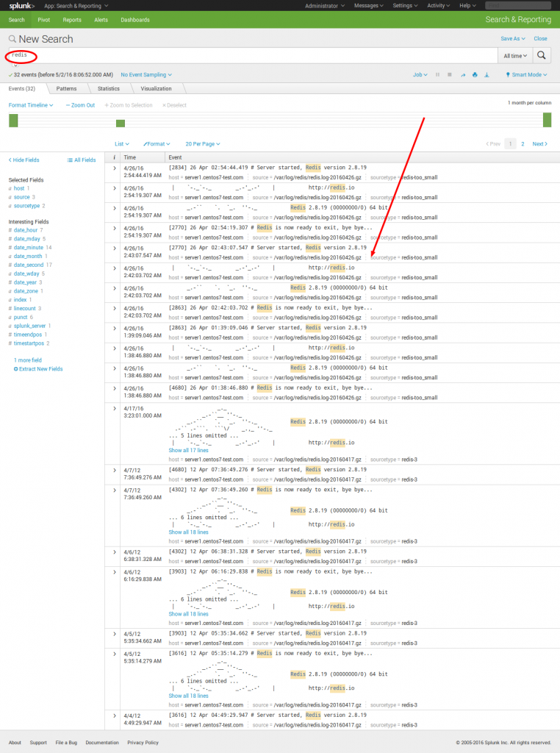The width and height of the screenshot is (560, 753).
Task: Open the Privacy Policy footer link
Action: click(143, 743)
